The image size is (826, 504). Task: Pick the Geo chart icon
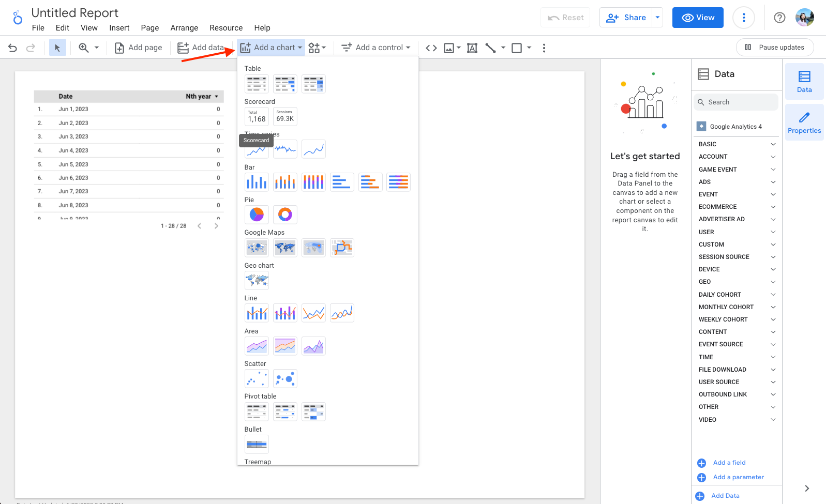(257, 280)
